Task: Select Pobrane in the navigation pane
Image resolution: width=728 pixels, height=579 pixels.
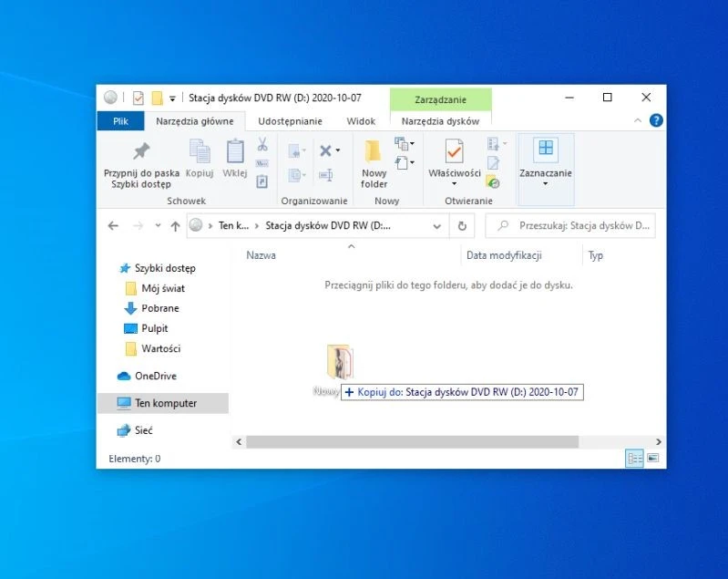Action: 159,308
